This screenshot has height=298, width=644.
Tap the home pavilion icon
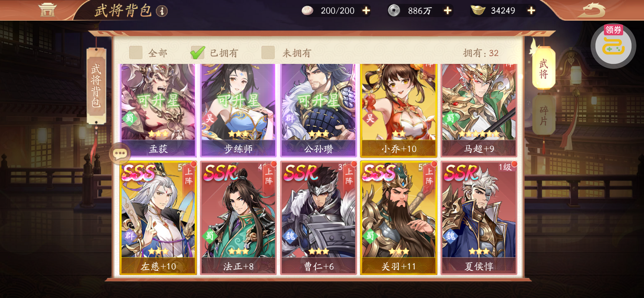[47, 10]
